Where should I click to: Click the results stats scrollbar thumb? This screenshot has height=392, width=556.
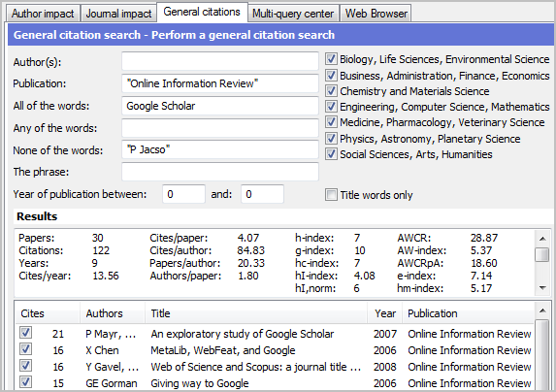[542, 254]
